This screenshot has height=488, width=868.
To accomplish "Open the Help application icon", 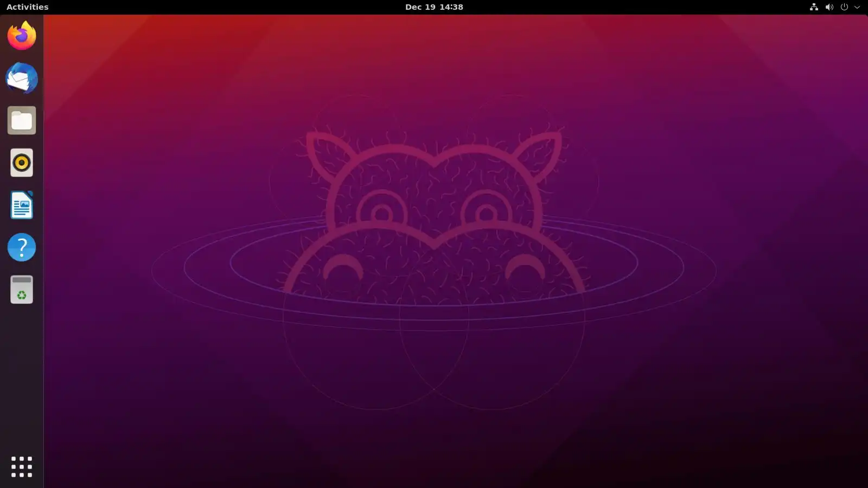I will click(x=22, y=247).
